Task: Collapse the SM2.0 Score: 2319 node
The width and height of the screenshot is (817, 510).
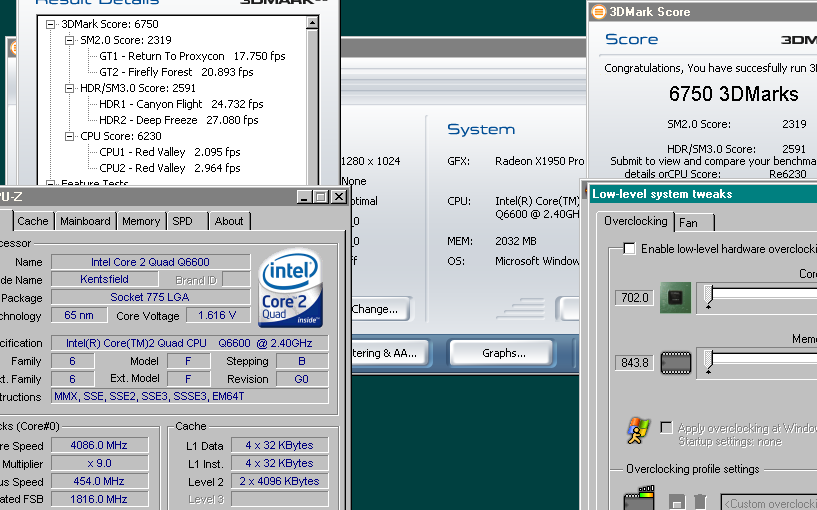Action: point(69,40)
